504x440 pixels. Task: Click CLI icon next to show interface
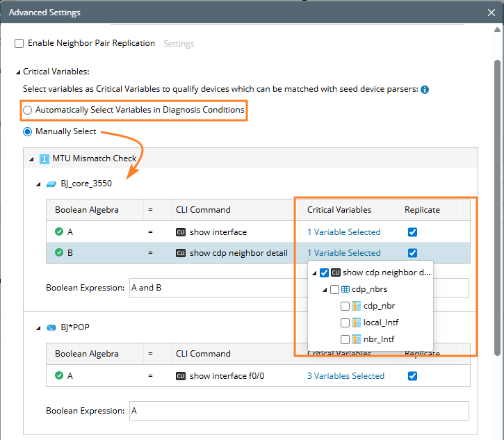tap(181, 232)
